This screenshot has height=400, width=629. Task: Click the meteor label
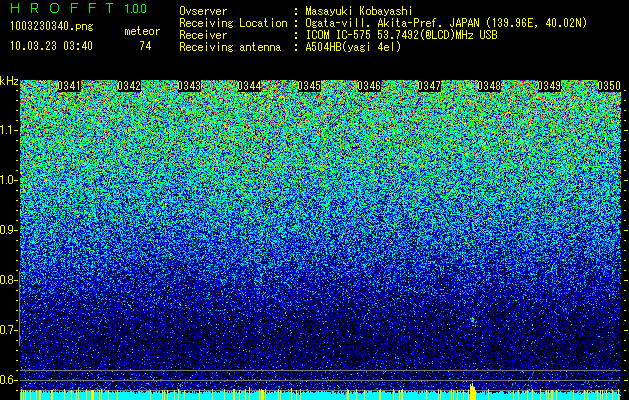[x=142, y=31]
